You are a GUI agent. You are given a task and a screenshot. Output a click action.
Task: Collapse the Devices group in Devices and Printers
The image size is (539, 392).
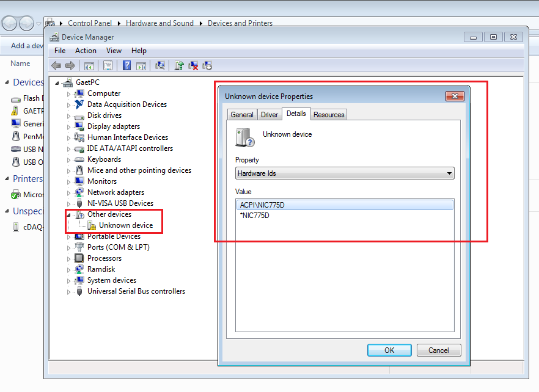coord(7,82)
